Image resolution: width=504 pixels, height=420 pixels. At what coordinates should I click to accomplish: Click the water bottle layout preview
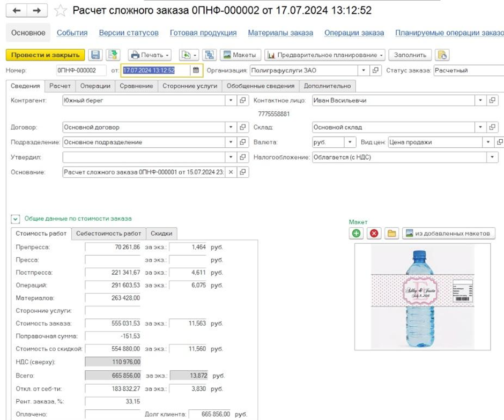(x=422, y=296)
